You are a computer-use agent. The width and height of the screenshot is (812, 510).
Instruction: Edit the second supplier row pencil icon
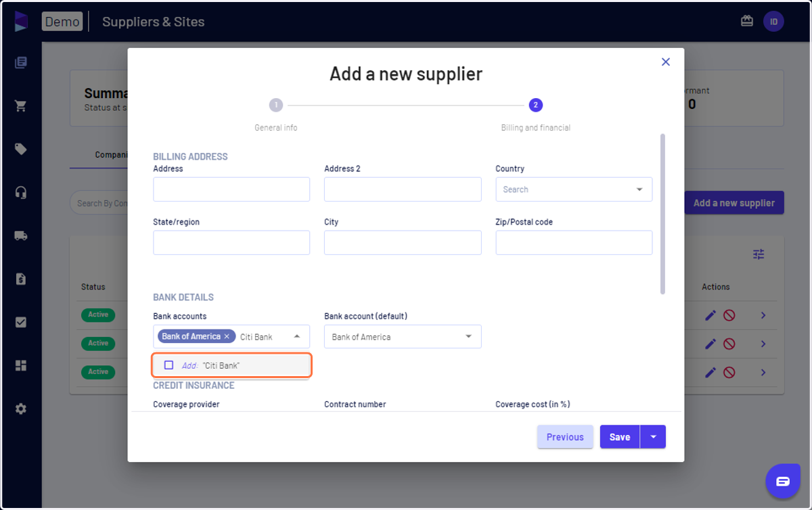coord(710,344)
